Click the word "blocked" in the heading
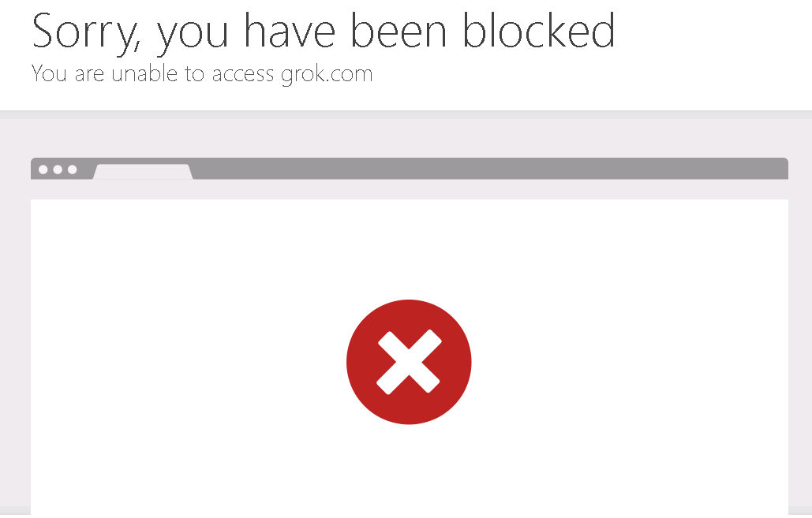 [539, 29]
